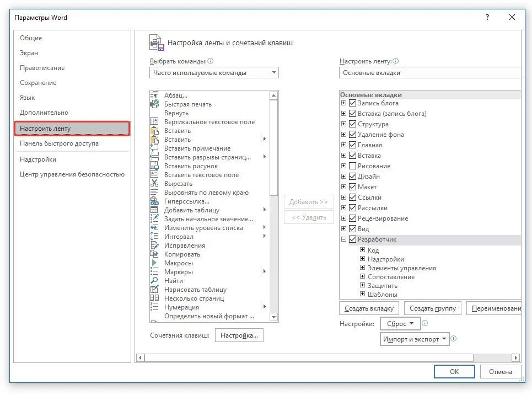Click the info icon next to Выбрать команды
The height and width of the screenshot is (395, 532).
tap(211, 61)
